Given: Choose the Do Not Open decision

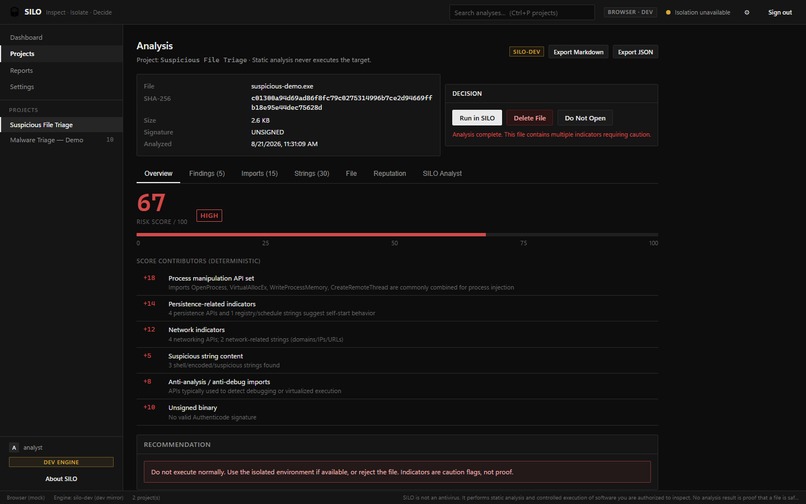Looking at the screenshot, I should 585,118.
